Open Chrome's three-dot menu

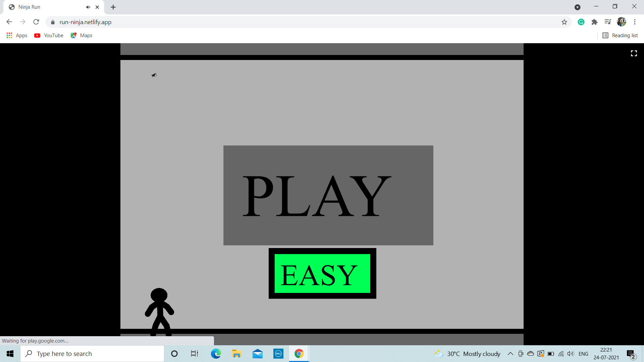click(x=635, y=22)
